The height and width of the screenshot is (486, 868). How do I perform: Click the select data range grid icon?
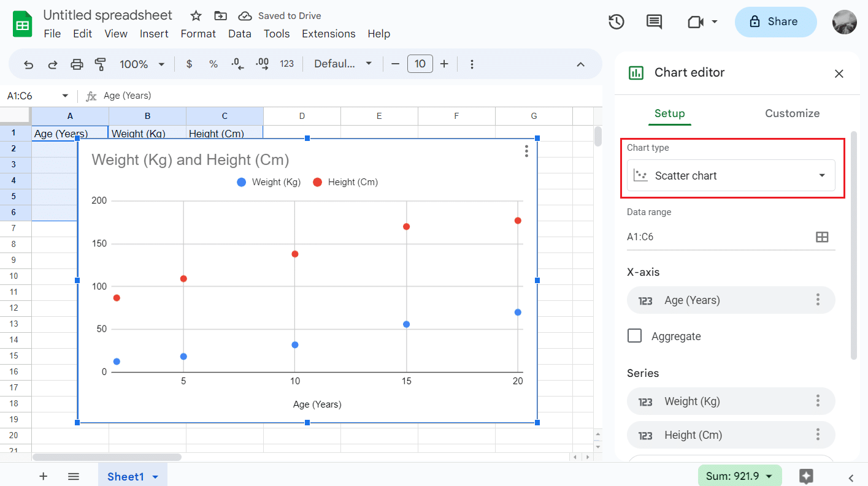tap(822, 237)
